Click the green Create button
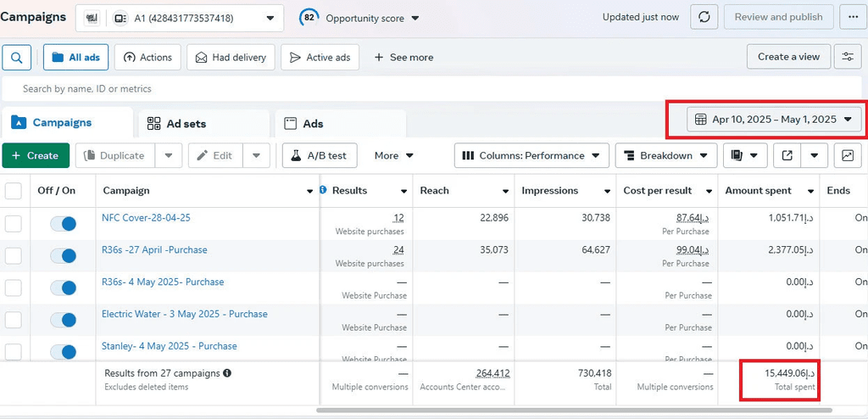The image size is (868, 419). coord(36,155)
